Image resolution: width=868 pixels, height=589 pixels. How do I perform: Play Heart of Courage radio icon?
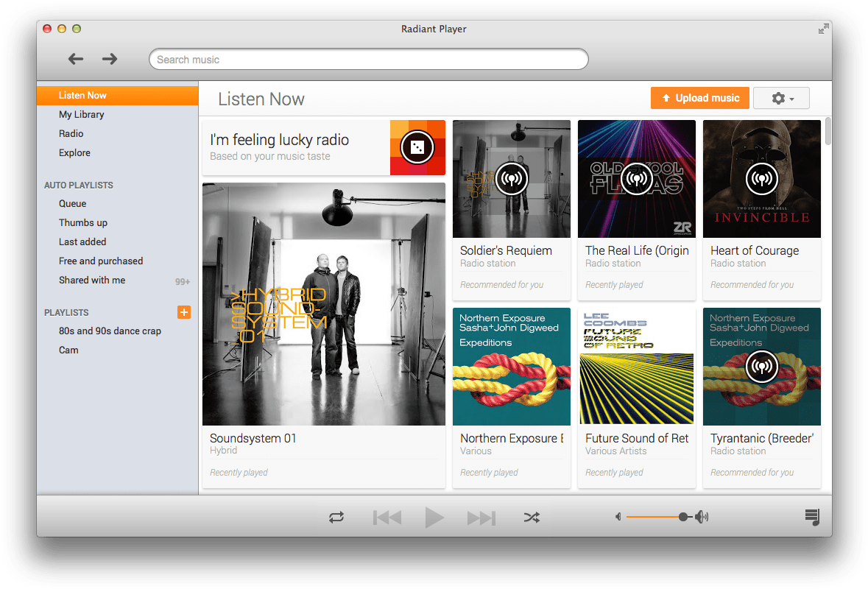[x=762, y=179]
